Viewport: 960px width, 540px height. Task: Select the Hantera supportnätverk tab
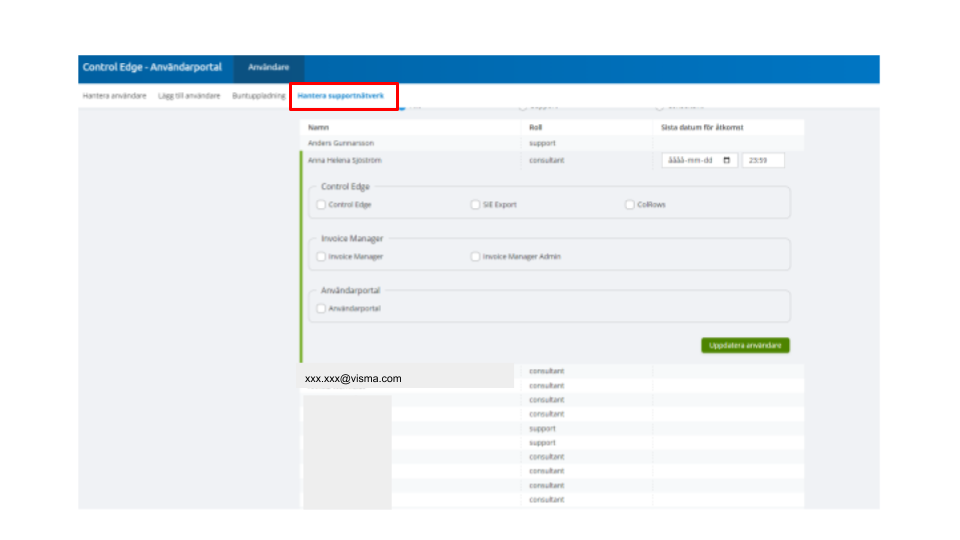340,96
